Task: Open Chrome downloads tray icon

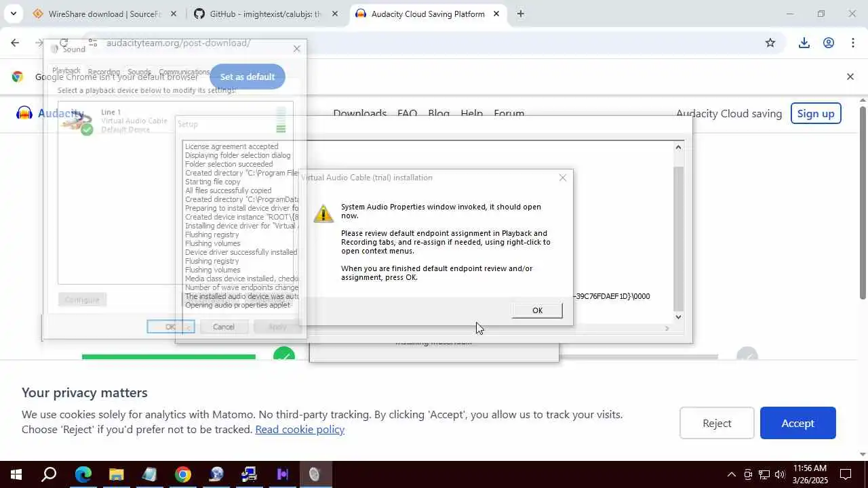Action: [x=804, y=43]
